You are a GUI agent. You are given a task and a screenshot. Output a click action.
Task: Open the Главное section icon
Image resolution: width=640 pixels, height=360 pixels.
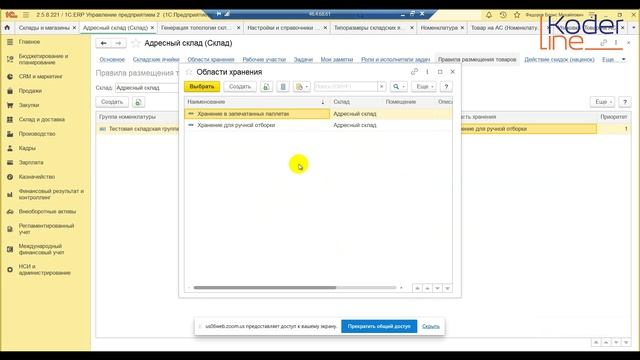click(10, 42)
